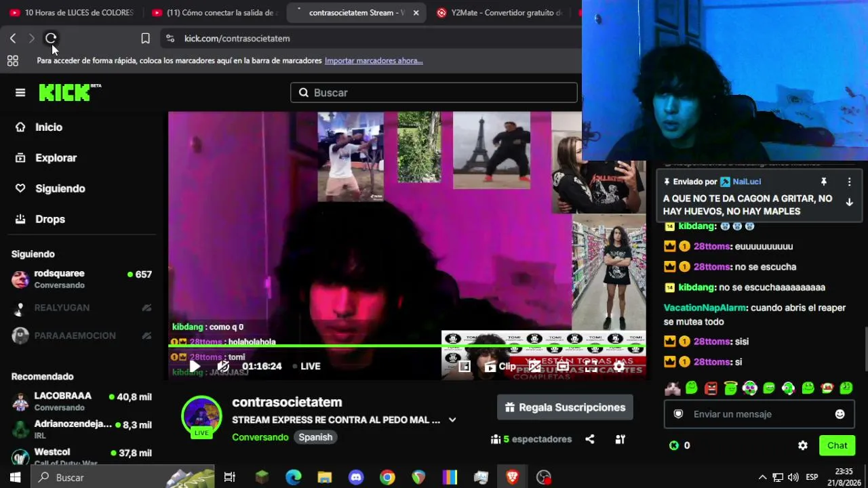Screen dimensions: 868x488
Task: Open the mod actions icon beside share
Action: click(620, 439)
